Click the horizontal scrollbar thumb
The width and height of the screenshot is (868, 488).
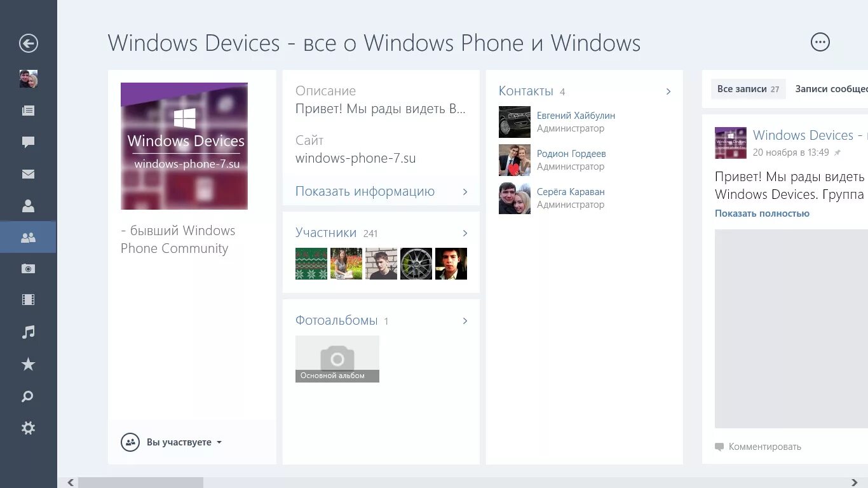pos(140,483)
